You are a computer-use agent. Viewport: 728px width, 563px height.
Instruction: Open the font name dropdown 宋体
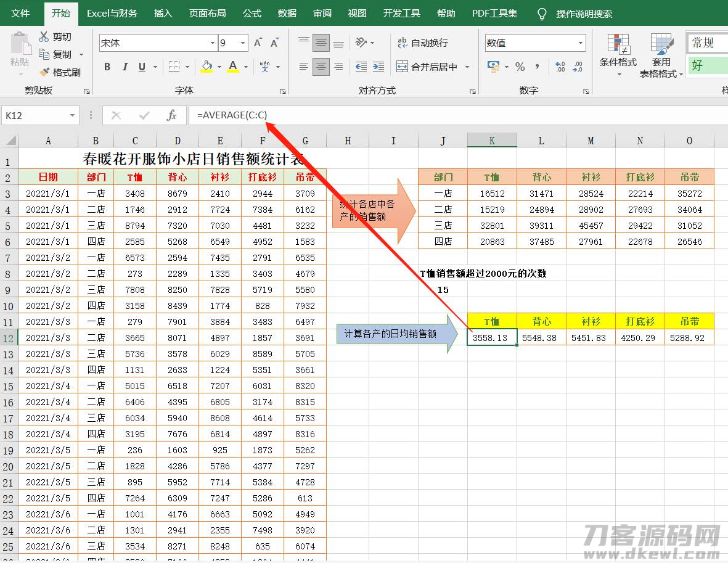[212, 43]
